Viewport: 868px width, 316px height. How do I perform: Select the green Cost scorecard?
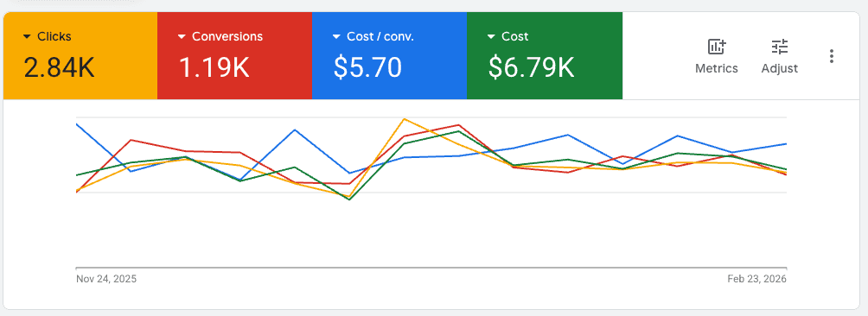pyautogui.click(x=545, y=56)
